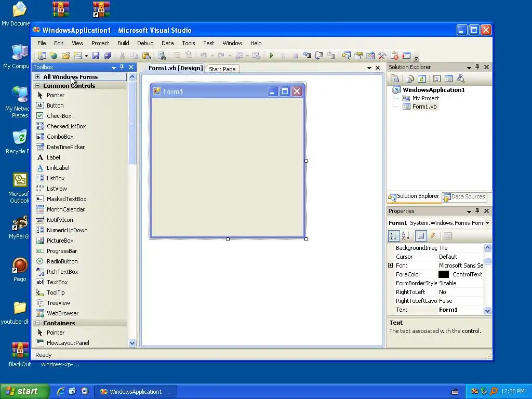532x399 pixels.
Task: Open the Tools menu
Action: click(188, 43)
